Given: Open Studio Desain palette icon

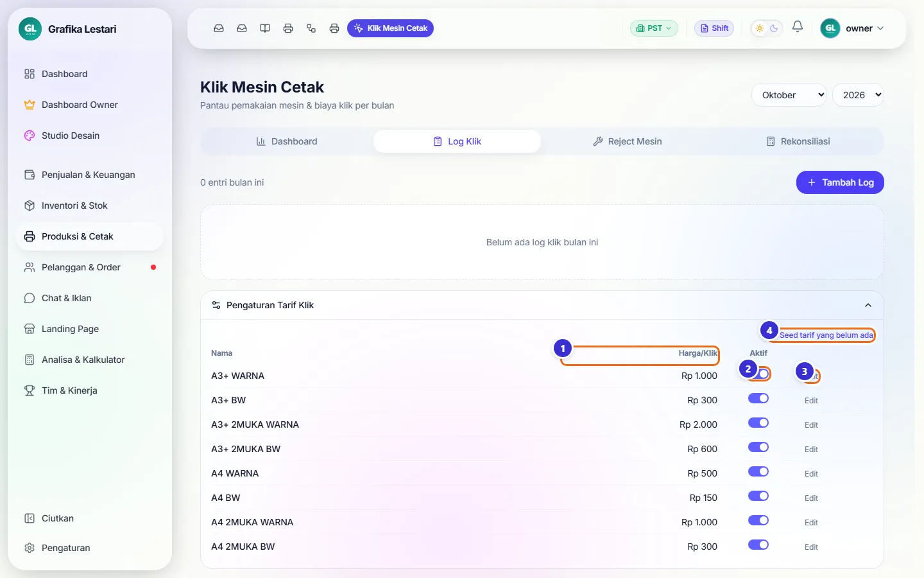Looking at the screenshot, I should point(30,136).
